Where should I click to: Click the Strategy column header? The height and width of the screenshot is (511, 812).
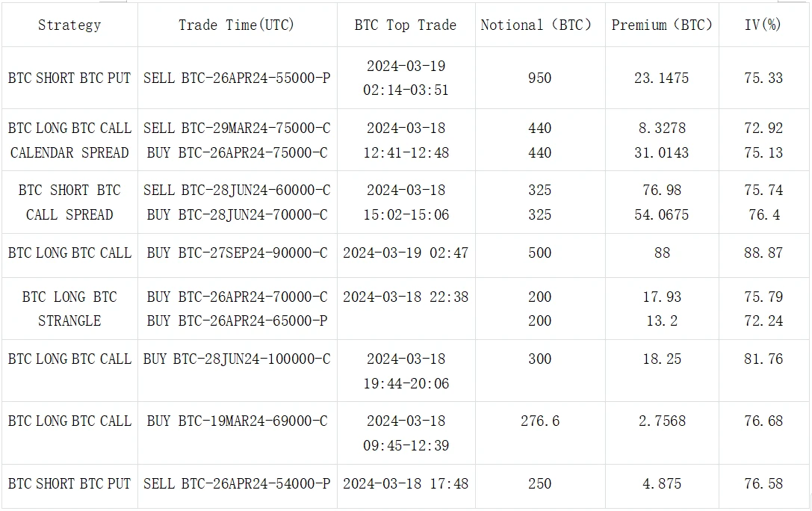69,25
